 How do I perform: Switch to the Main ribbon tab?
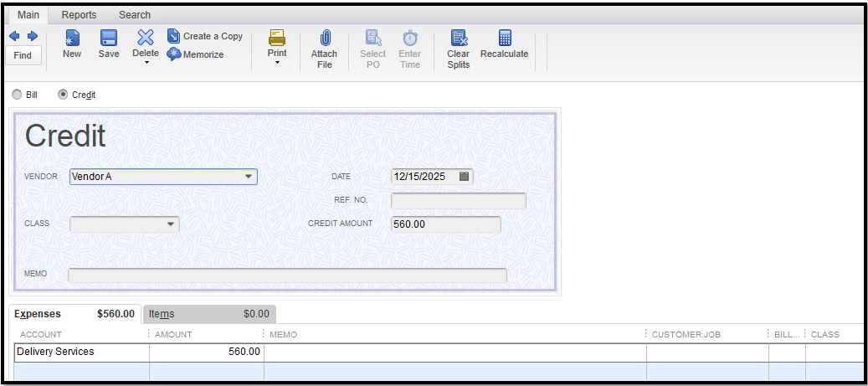point(28,15)
